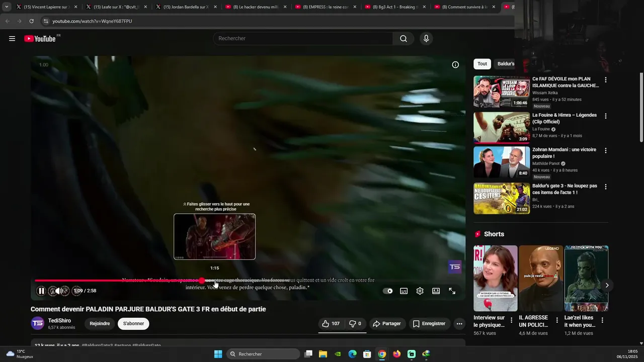Screen dimensions: 644x362
Task: Pause the video
Action: pyautogui.click(x=41, y=291)
